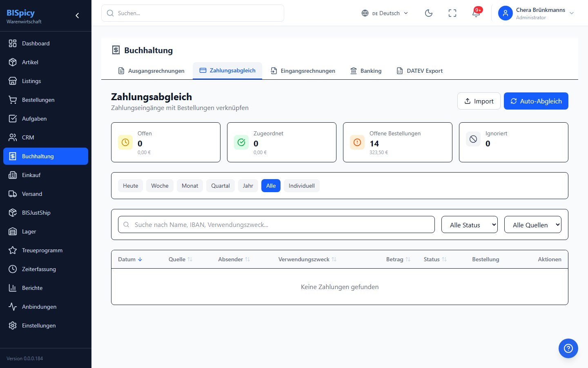Viewport: 588px width, 368px height.
Task: Sort table by Absender column
Action: [234, 259]
